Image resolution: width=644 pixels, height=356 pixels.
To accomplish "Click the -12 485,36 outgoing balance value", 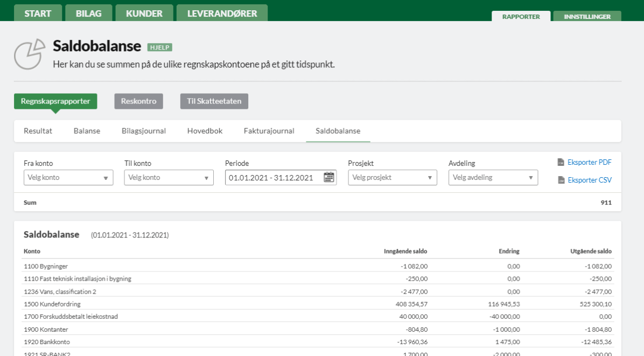I will pos(597,341).
